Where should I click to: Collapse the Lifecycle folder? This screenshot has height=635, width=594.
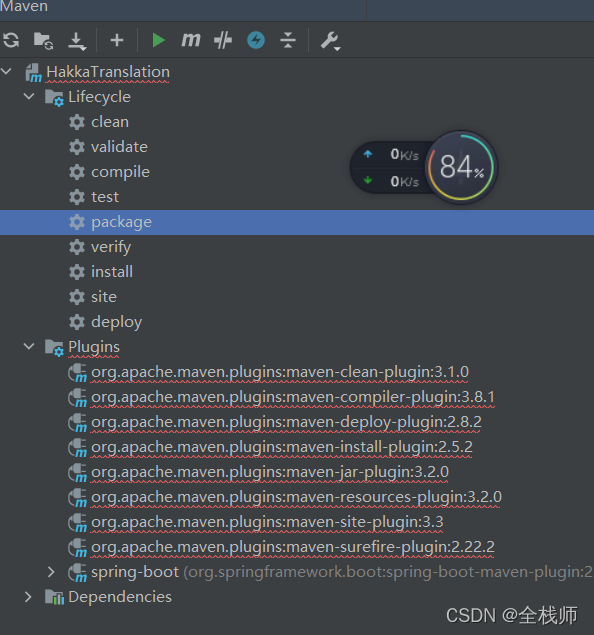(x=29, y=96)
